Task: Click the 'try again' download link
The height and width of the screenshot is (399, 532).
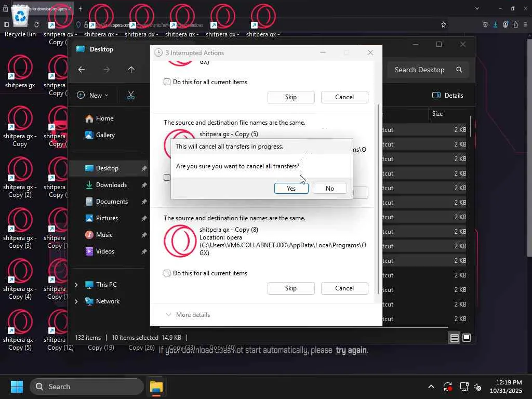Action: click(351, 350)
